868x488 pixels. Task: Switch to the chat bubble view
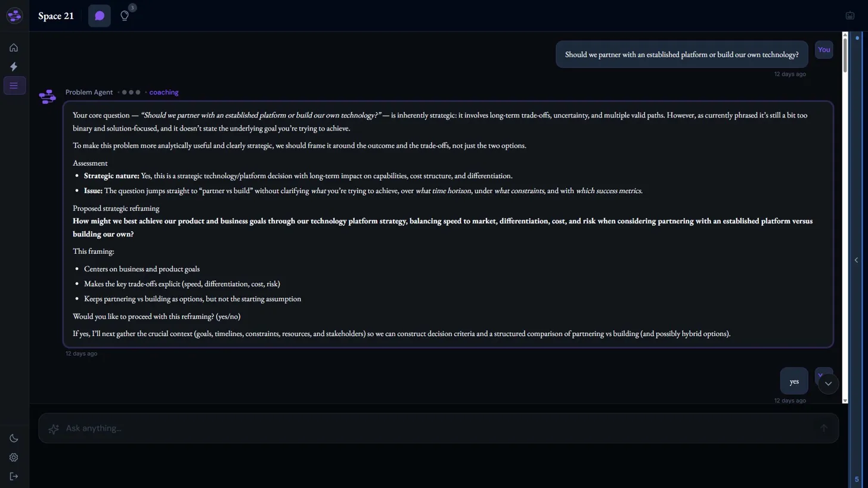[100, 16]
